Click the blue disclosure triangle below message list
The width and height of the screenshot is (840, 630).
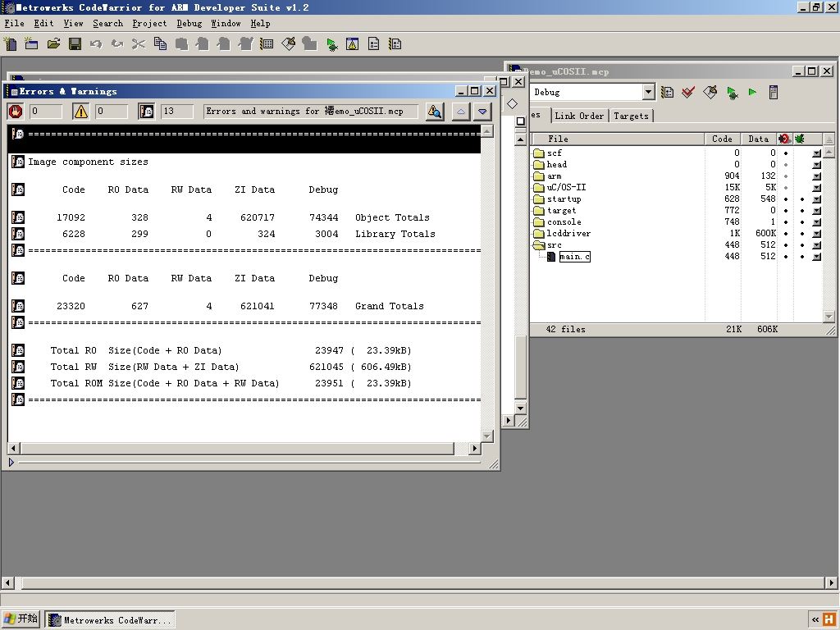tap(11, 462)
